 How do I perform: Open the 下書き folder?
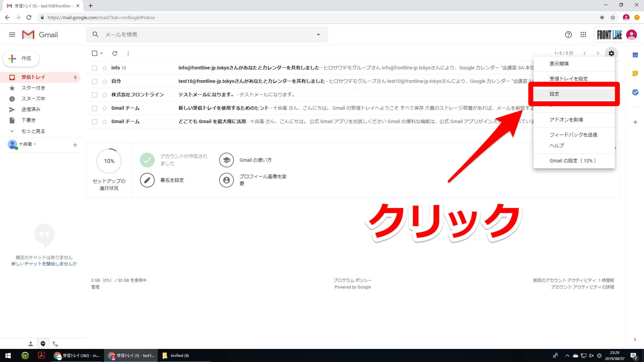40,120
